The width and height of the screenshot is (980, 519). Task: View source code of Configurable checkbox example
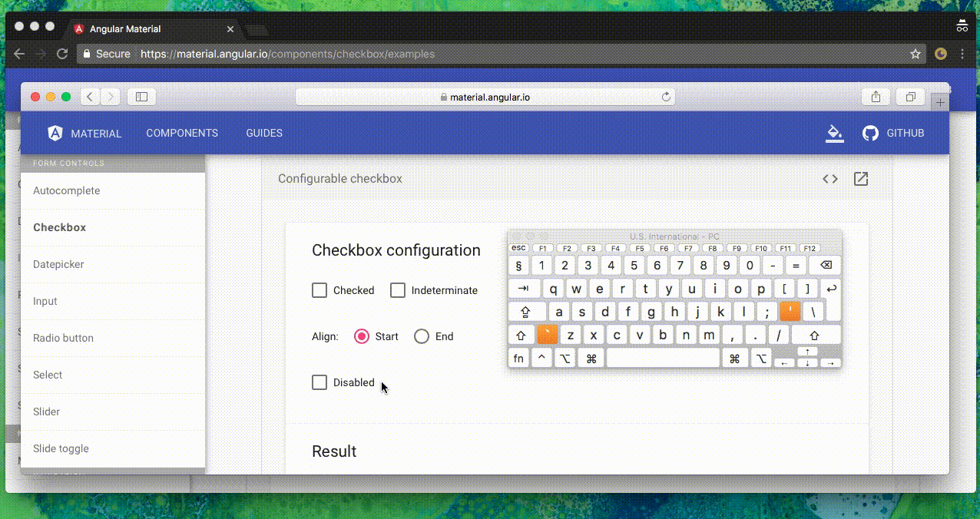tap(830, 179)
